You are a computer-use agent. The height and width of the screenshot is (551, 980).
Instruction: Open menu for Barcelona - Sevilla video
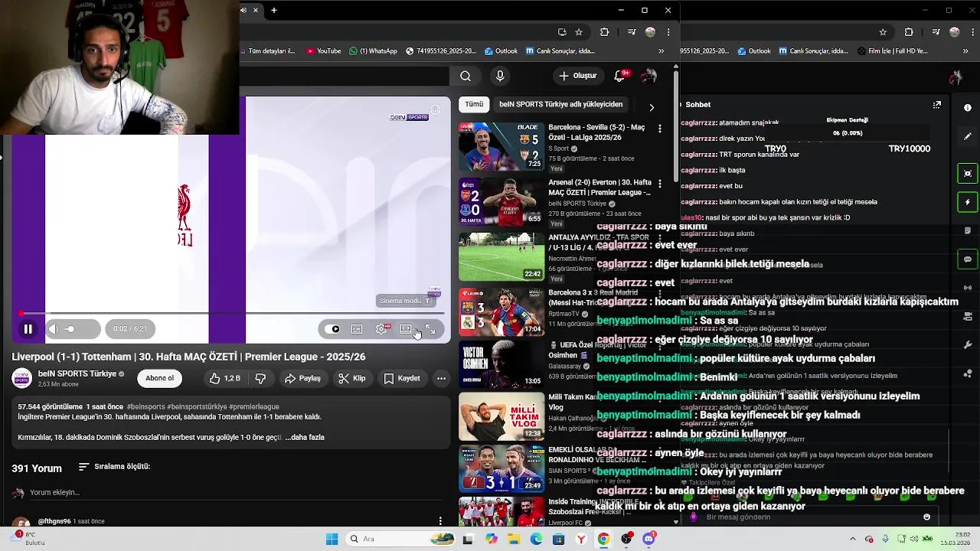pyautogui.click(x=660, y=129)
